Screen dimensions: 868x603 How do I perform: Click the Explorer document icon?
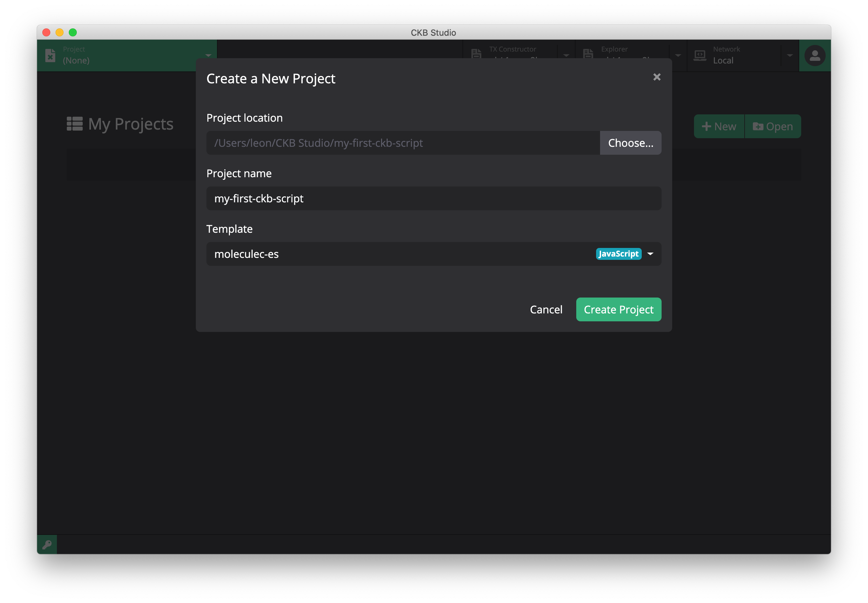(x=588, y=54)
